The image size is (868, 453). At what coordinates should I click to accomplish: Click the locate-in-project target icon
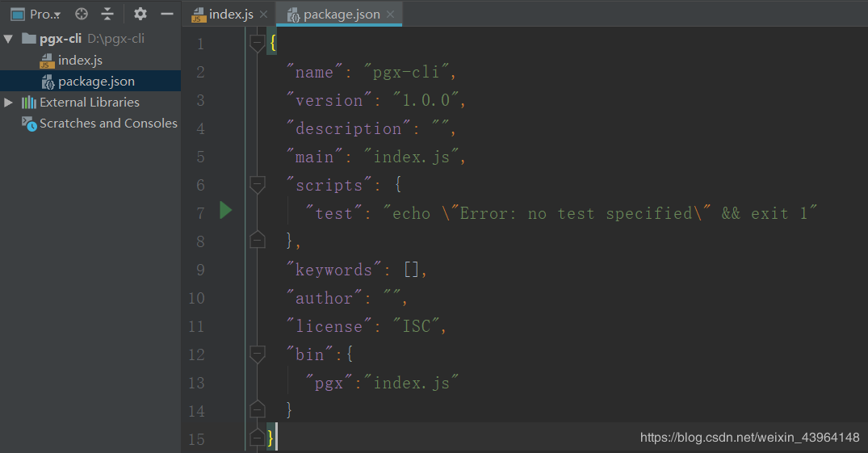click(x=82, y=14)
